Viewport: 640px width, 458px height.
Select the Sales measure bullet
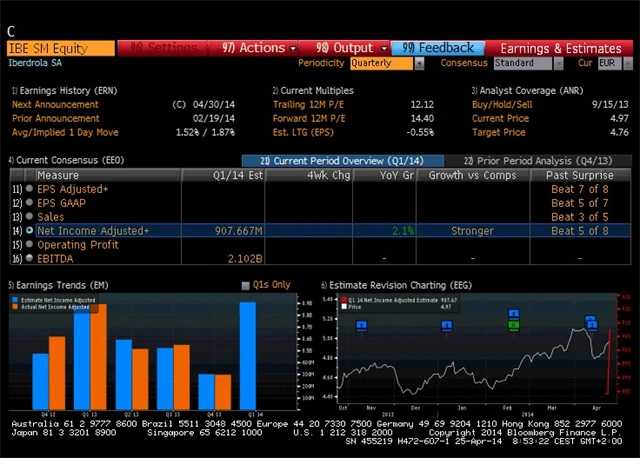[28, 217]
